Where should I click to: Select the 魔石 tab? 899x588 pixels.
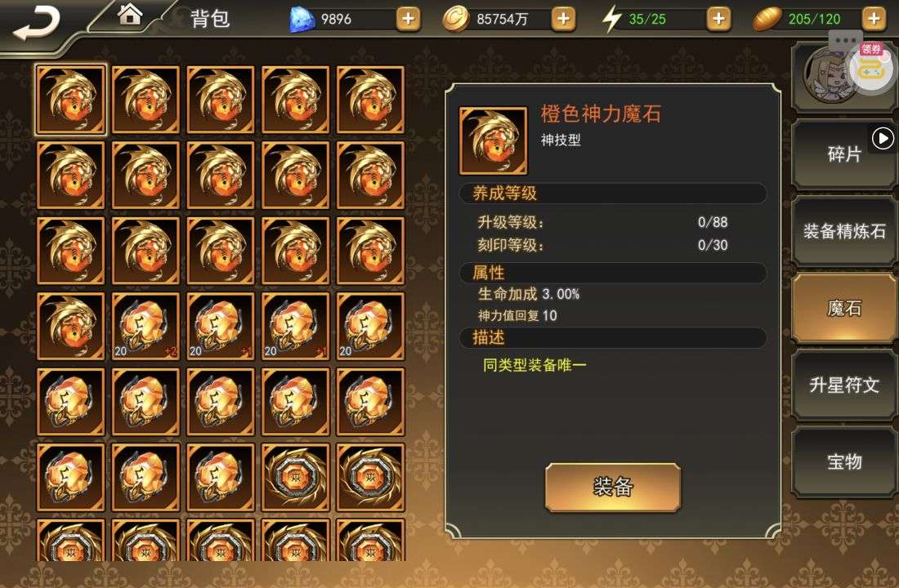(x=844, y=309)
